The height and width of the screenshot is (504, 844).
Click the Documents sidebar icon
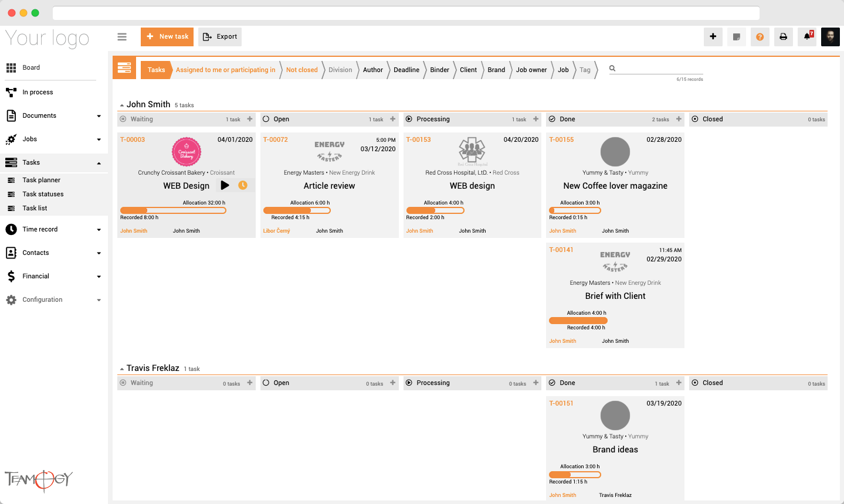pos(11,115)
